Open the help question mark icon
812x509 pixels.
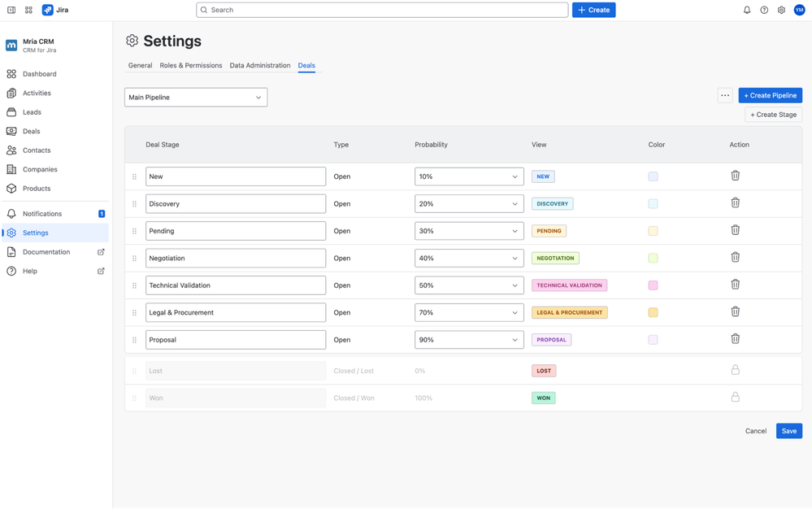point(764,10)
